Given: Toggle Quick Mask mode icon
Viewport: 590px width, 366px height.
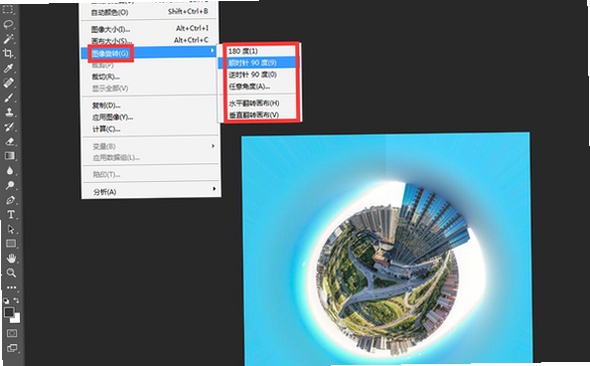Looking at the screenshot, I should (12, 333).
